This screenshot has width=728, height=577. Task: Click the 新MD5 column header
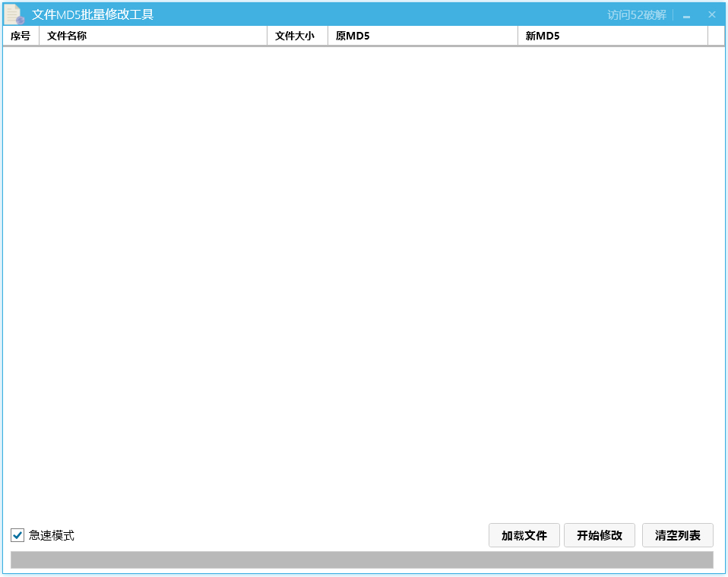[x=540, y=36]
